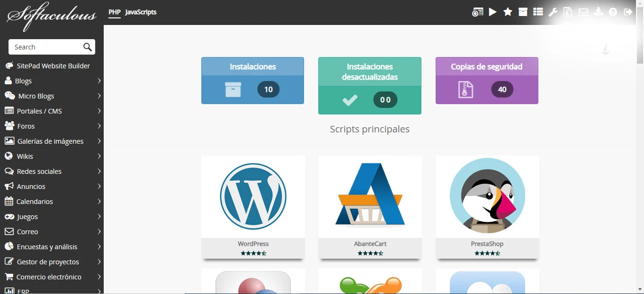Click the WordPress script name link
Viewport: 644px width, 294px height.
tap(253, 244)
